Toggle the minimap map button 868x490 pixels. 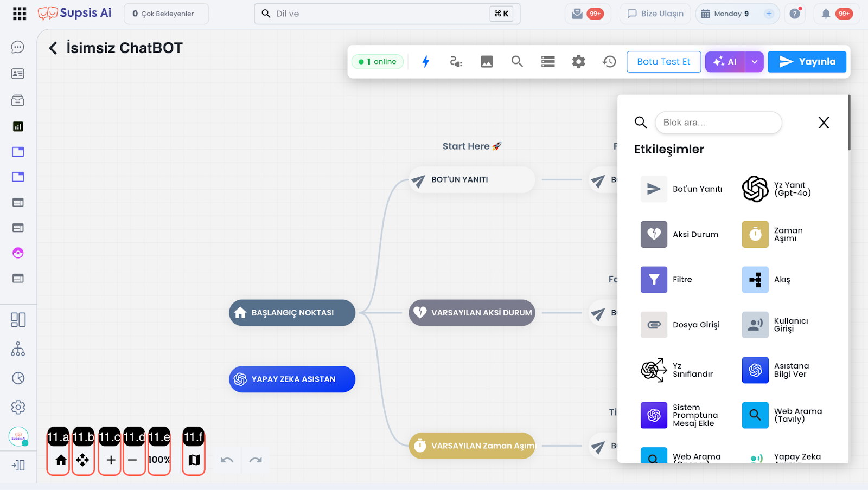tap(194, 460)
